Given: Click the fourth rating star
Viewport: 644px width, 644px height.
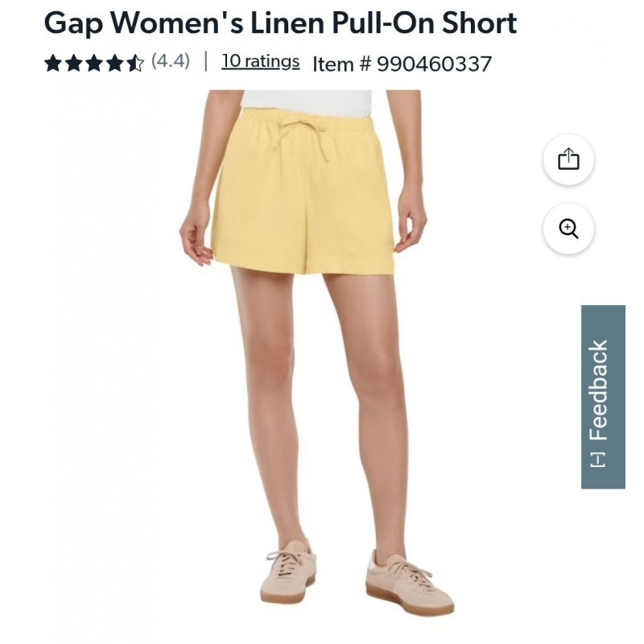Looking at the screenshot, I should coord(114,64).
